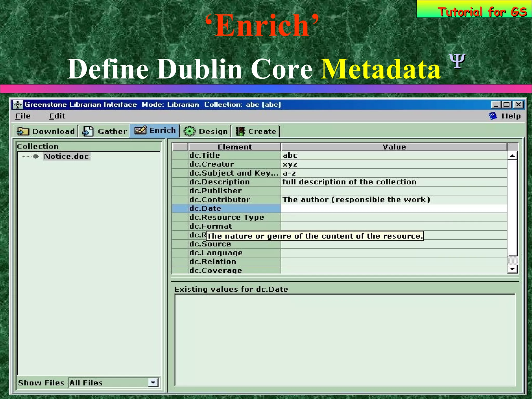Click the Design tab gear icon

click(189, 131)
